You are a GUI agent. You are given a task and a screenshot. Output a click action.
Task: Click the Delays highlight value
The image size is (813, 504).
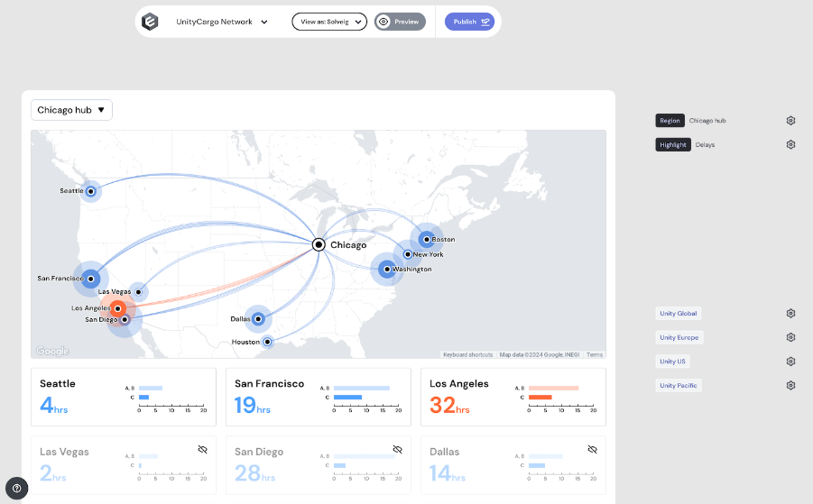[705, 145]
